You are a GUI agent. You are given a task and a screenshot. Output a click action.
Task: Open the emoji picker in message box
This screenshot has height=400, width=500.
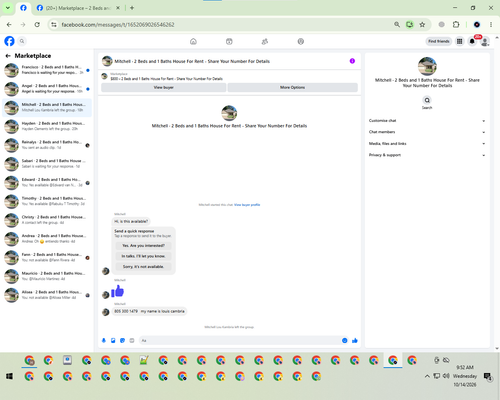(x=345, y=340)
